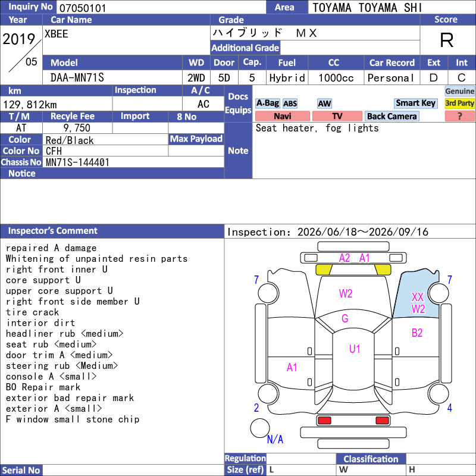This screenshot has height=476, width=476.
Task: Click the Additional Grade label
Action: pos(245,48)
